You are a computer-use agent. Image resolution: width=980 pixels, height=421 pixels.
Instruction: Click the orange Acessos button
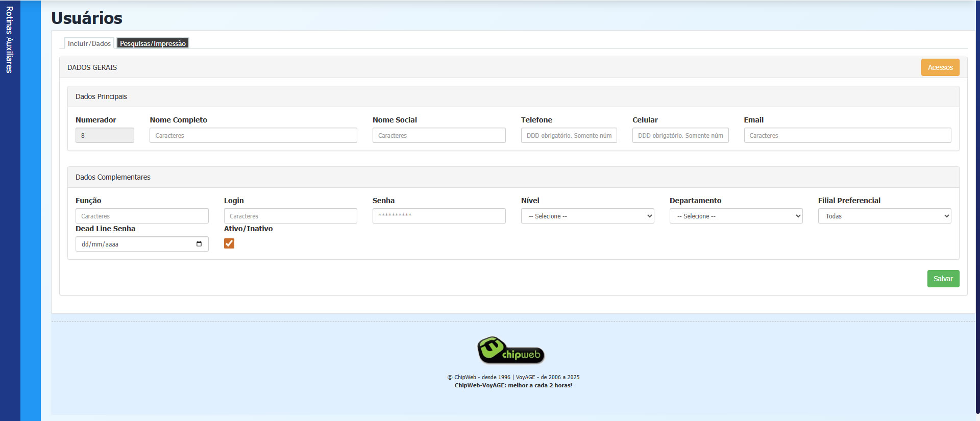[940, 67]
